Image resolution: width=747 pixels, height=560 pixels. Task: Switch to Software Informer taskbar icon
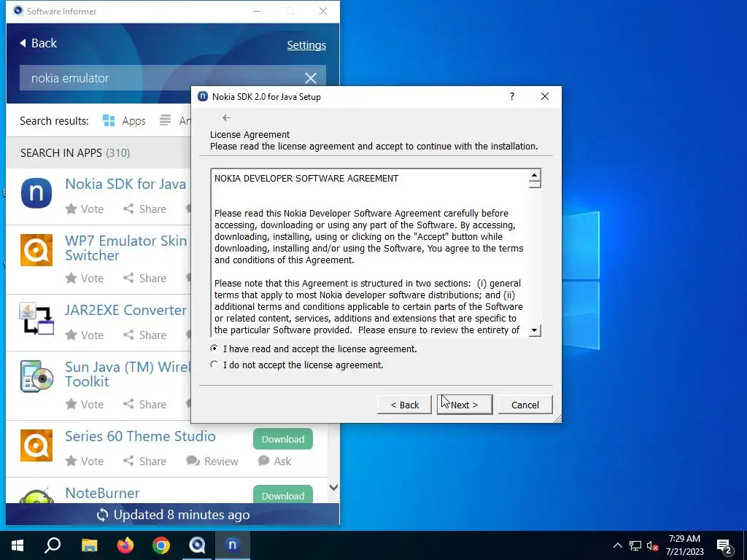coord(197,545)
